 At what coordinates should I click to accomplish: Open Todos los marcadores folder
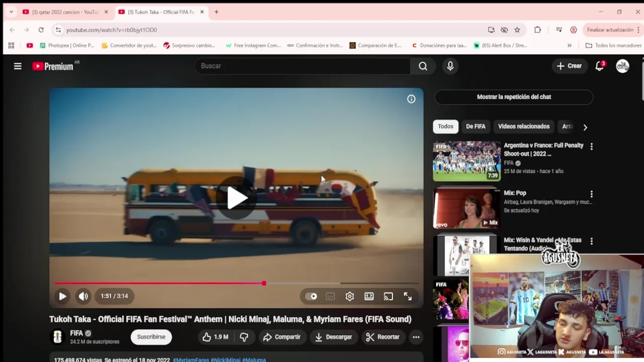(613, 45)
